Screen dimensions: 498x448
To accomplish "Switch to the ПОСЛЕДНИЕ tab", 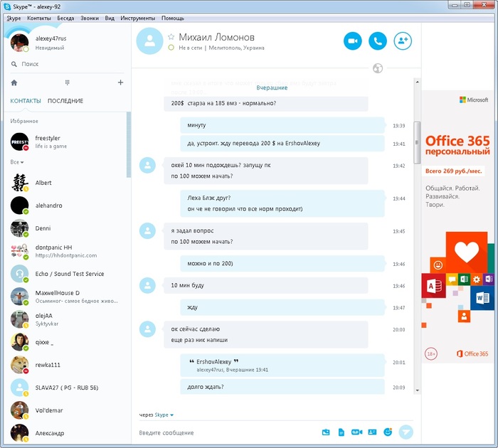I will 65,101.
